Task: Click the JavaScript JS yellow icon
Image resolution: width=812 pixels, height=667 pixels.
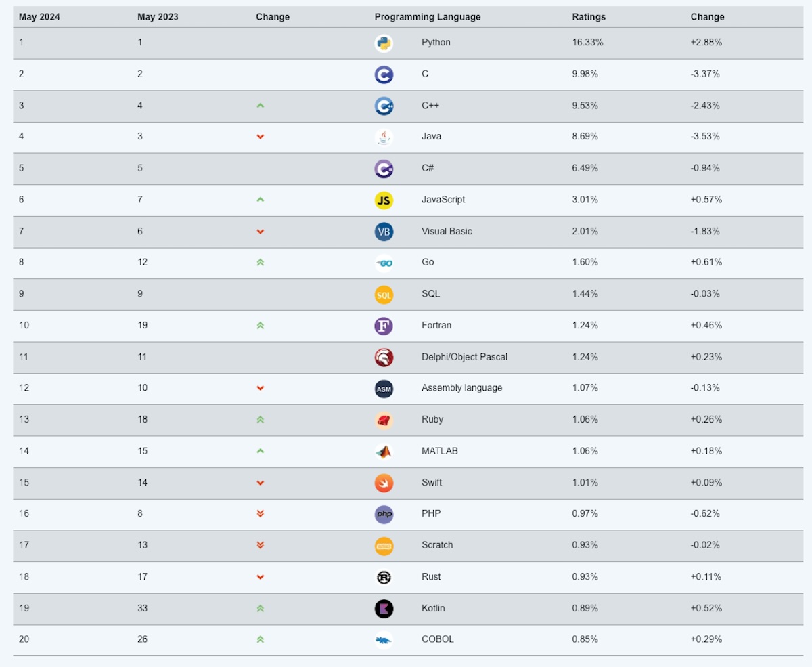Action: pos(384,200)
